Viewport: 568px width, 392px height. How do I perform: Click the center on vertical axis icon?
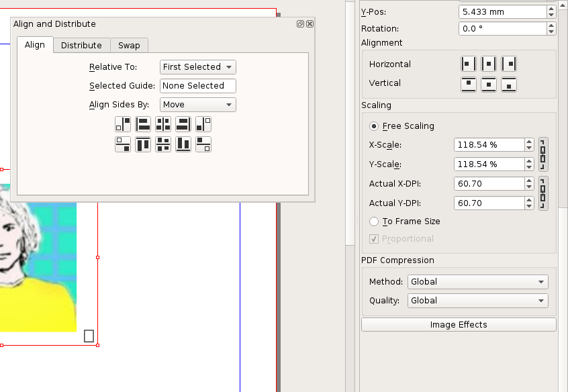click(163, 124)
